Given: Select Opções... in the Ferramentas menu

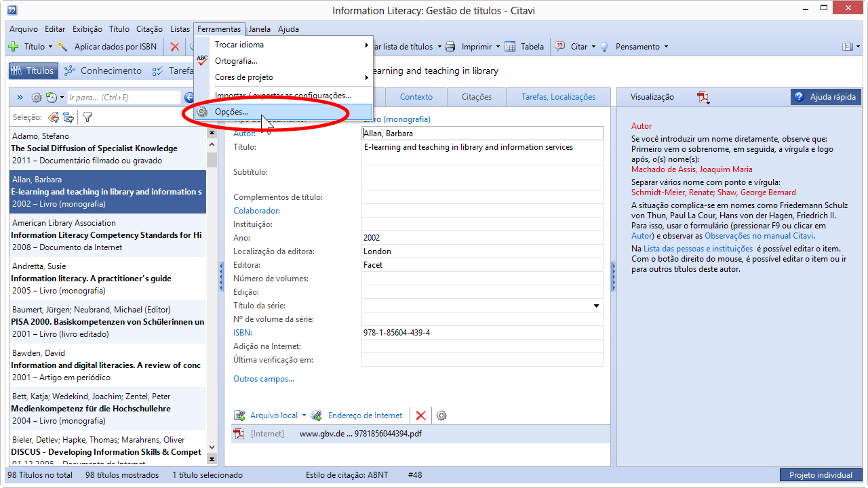Looking at the screenshot, I should pyautogui.click(x=284, y=112).
